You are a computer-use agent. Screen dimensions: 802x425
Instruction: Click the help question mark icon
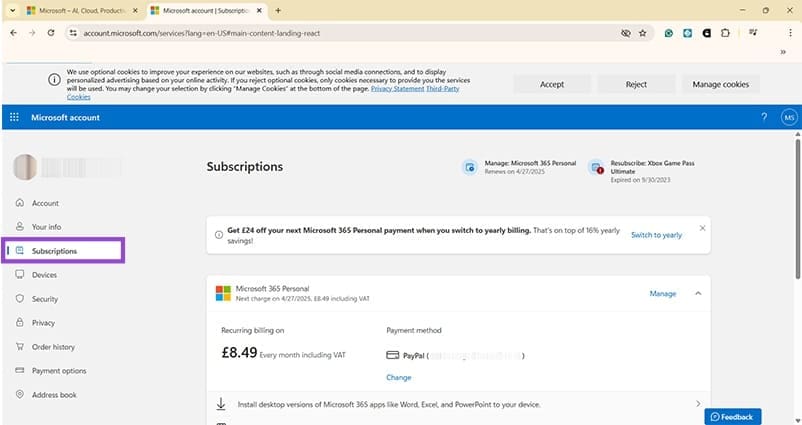[x=764, y=117]
